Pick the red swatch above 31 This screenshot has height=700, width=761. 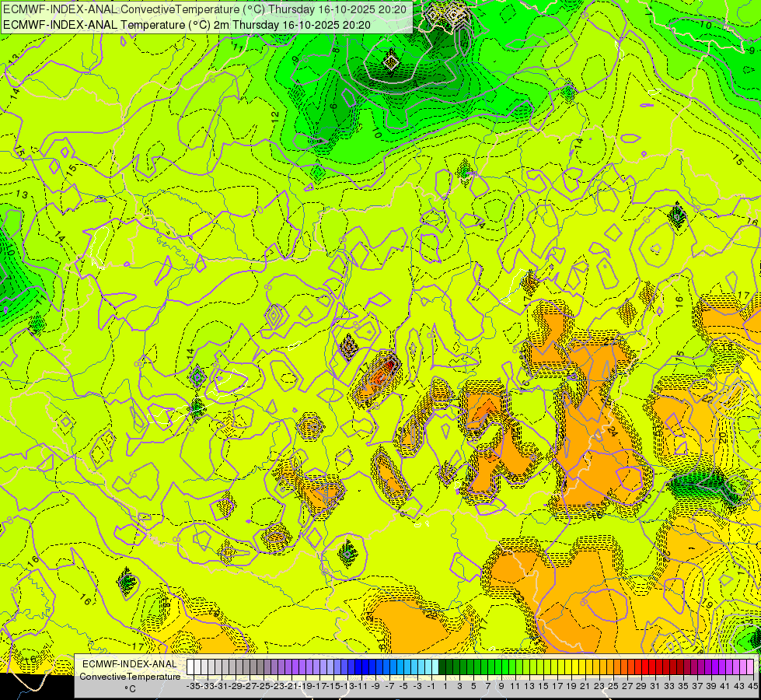[652, 667]
